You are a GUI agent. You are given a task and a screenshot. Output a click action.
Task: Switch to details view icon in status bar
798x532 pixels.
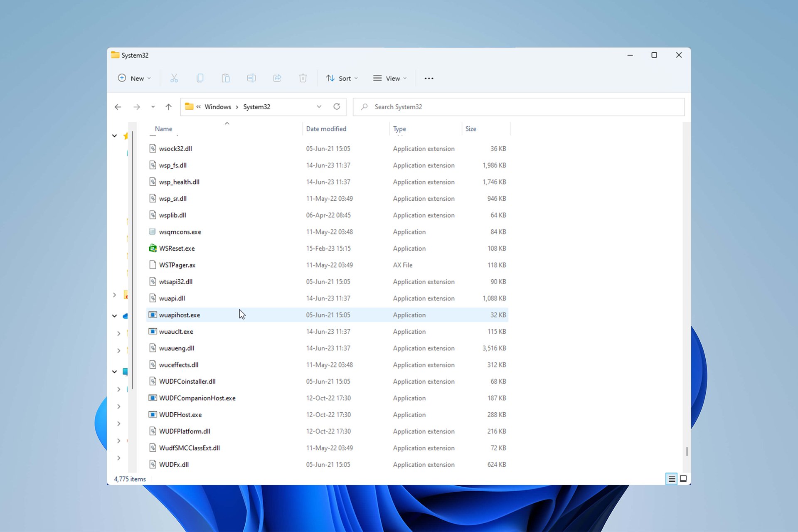click(x=671, y=479)
